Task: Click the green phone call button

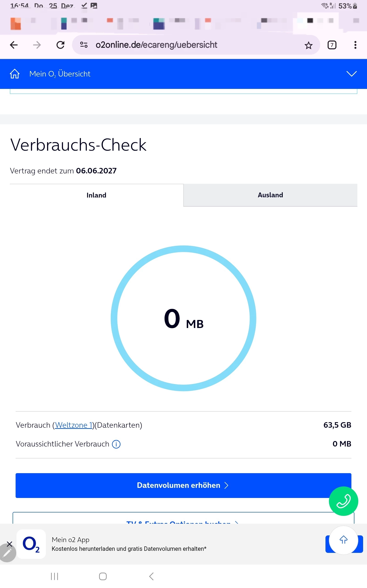Action: pos(343,501)
